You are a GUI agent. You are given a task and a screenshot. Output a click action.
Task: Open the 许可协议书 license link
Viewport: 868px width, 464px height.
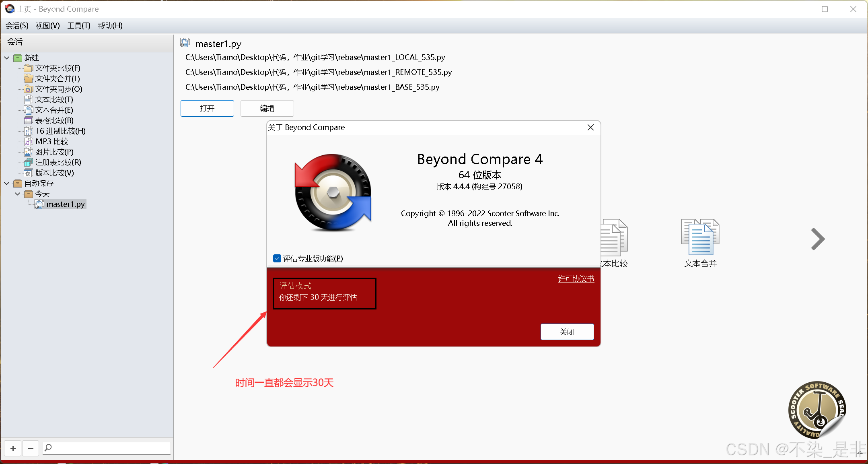pyautogui.click(x=576, y=278)
